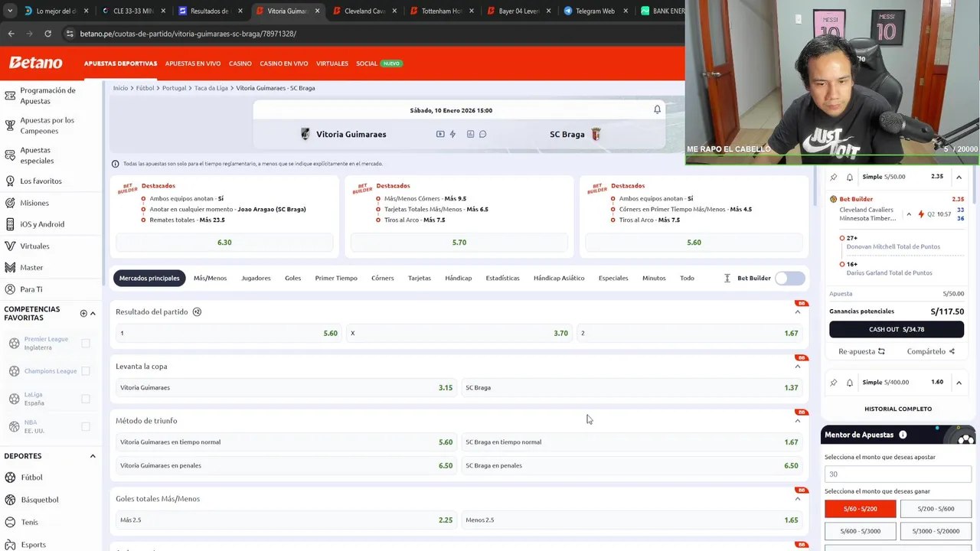Pin the Simple S/400.00 bet slip
Image resolution: width=980 pixels, height=551 pixels.
[834, 382]
